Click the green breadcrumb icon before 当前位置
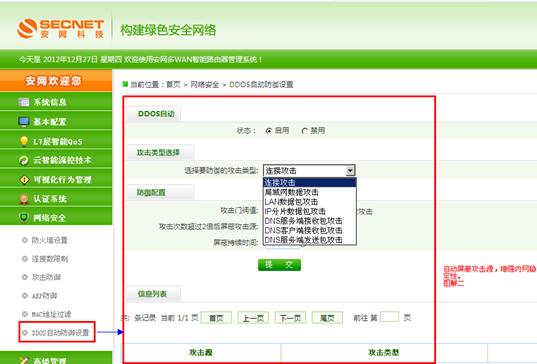Screen dimensions: 537x364 [125, 84]
